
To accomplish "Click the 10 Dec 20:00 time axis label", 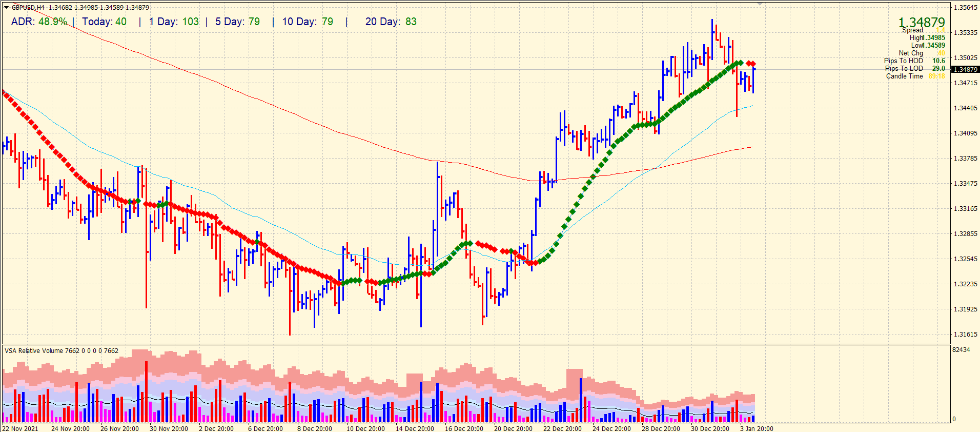I will tap(365, 429).
